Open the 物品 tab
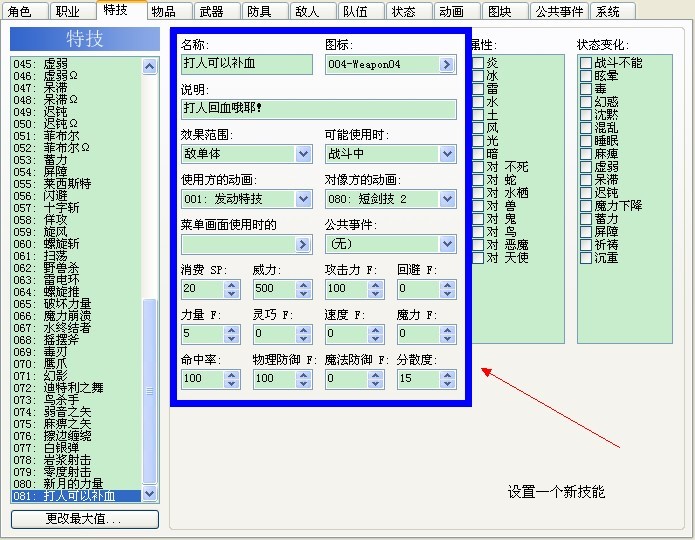This screenshot has width=695, height=540. point(169,11)
